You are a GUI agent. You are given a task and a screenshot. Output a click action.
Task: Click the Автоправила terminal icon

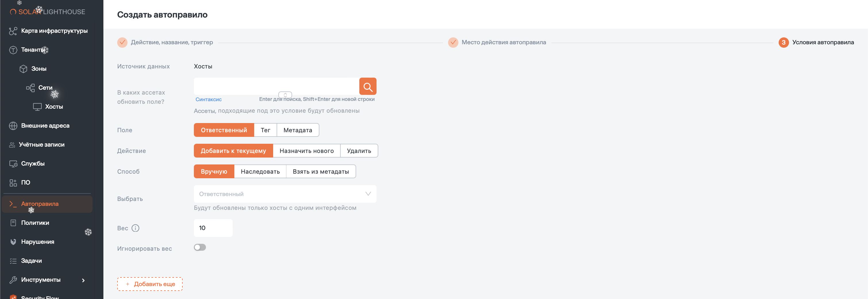13,204
